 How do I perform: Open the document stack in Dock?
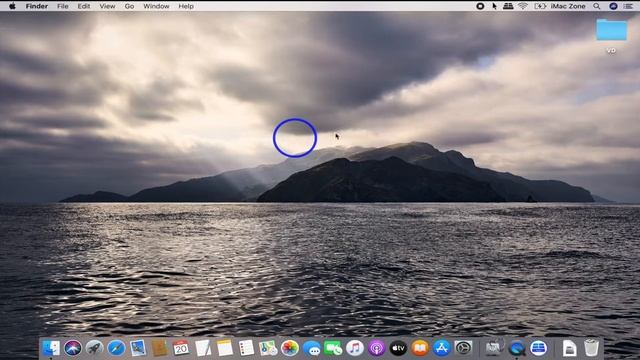tap(569, 348)
